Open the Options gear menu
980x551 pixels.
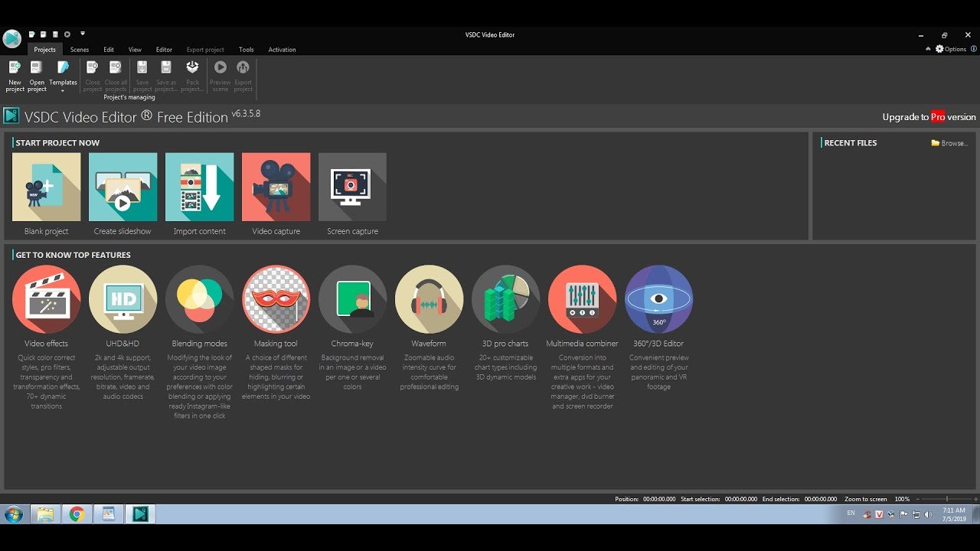click(951, 49)
